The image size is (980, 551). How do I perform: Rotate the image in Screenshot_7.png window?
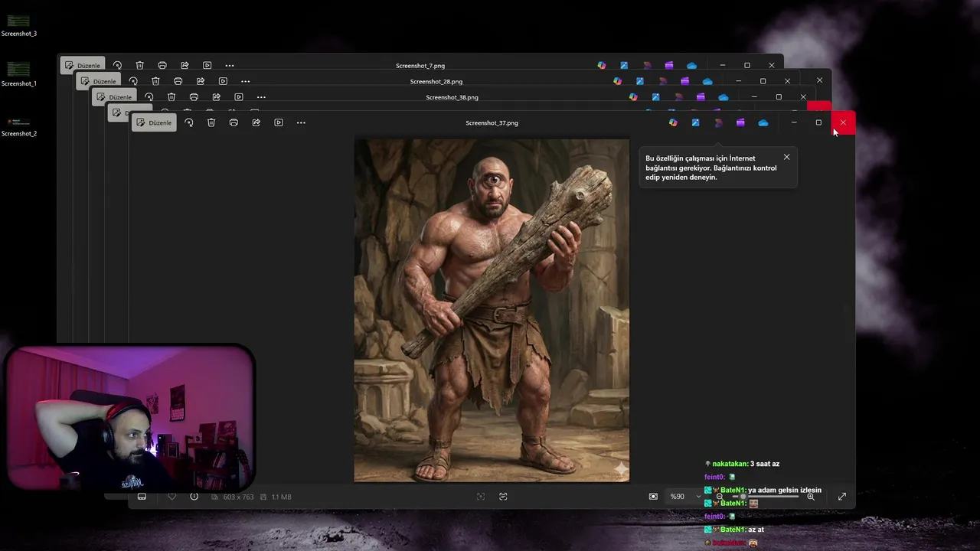(117, 66)
